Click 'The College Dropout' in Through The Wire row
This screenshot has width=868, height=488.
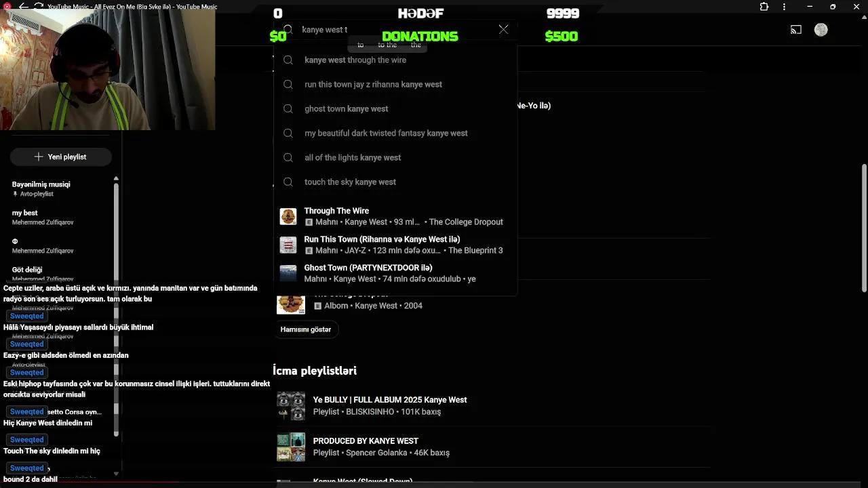tap(466, 222)
